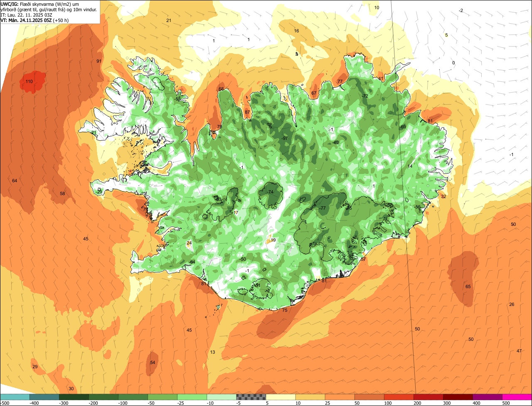
Task: Click the "-74" value on the central glacier
Action: pyautogui.click(x=270, y=192)
